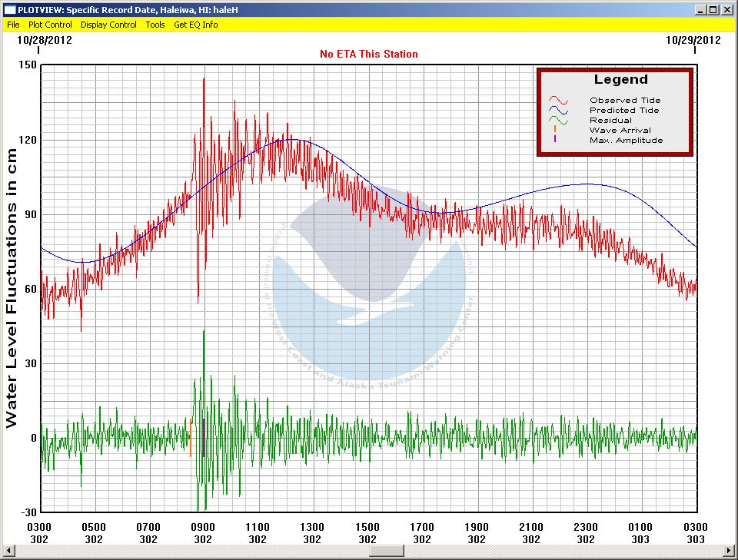Click the blue Predicted Tide legend swatch
The width and height of the screenshot is (738, 560).
(558, 111)
